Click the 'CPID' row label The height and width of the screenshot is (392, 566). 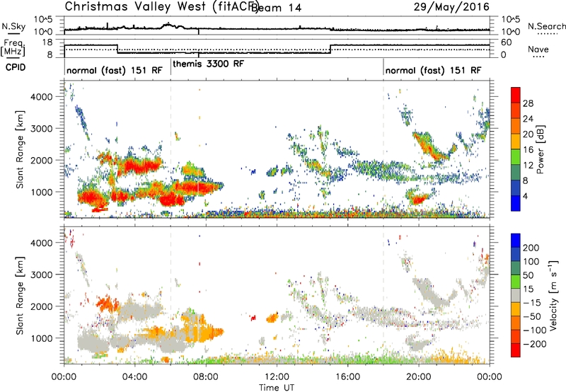(x=16, y=67)
